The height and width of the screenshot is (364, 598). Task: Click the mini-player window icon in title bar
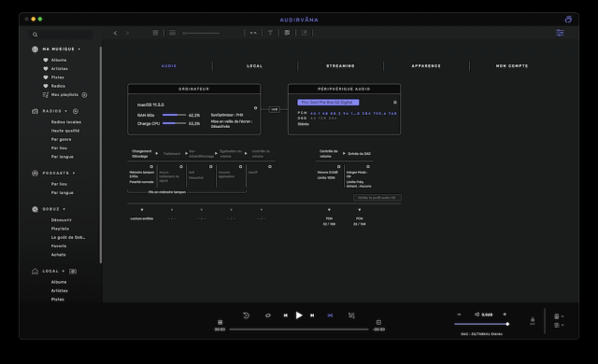(568, 20)
